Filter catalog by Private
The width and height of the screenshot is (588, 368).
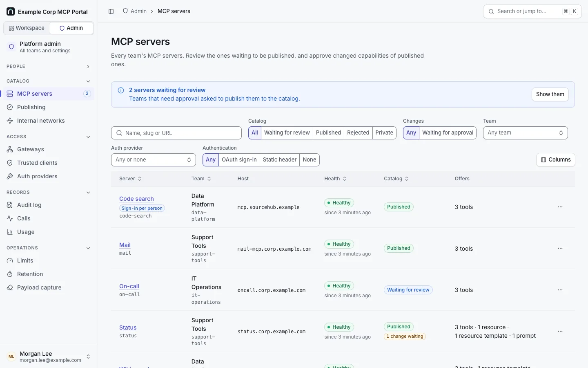[x=384, y=133]
